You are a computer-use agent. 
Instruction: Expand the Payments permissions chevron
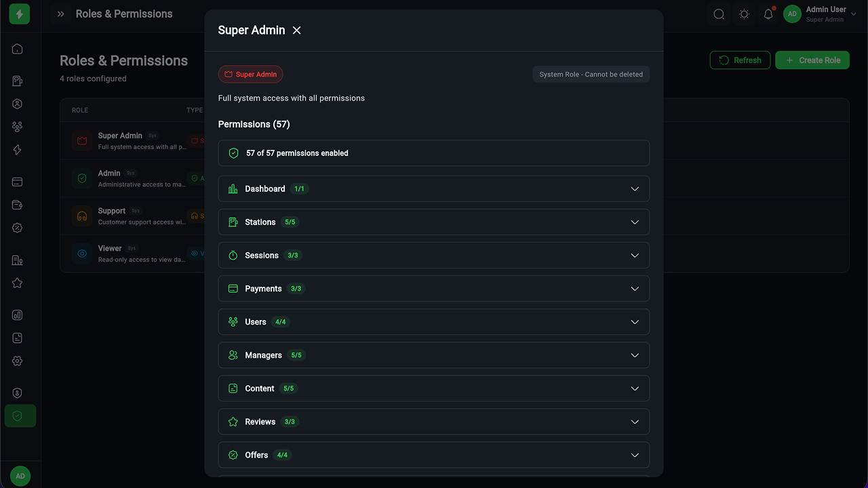point(635,289)
